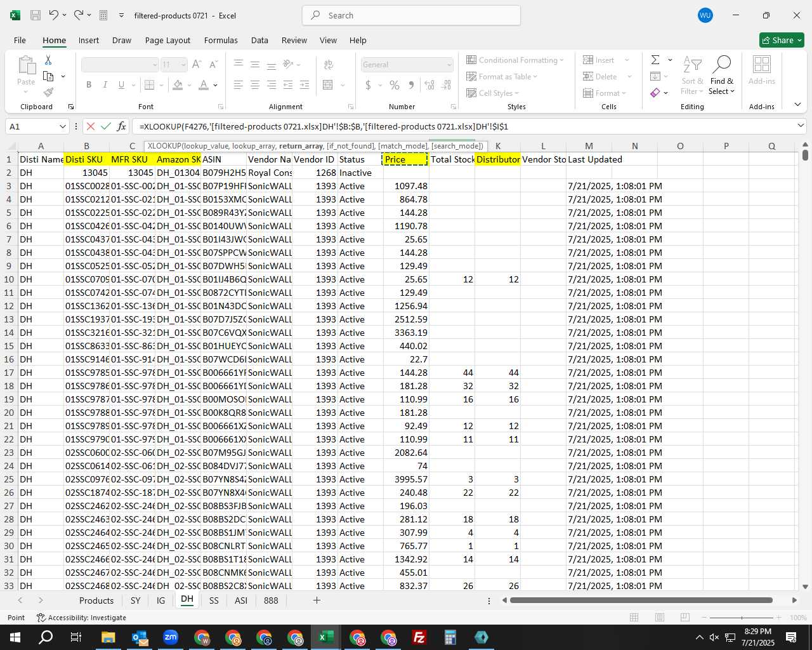812x650 pixels.
Task: Select the SS sheet tab
Action: tap(214, 600)
